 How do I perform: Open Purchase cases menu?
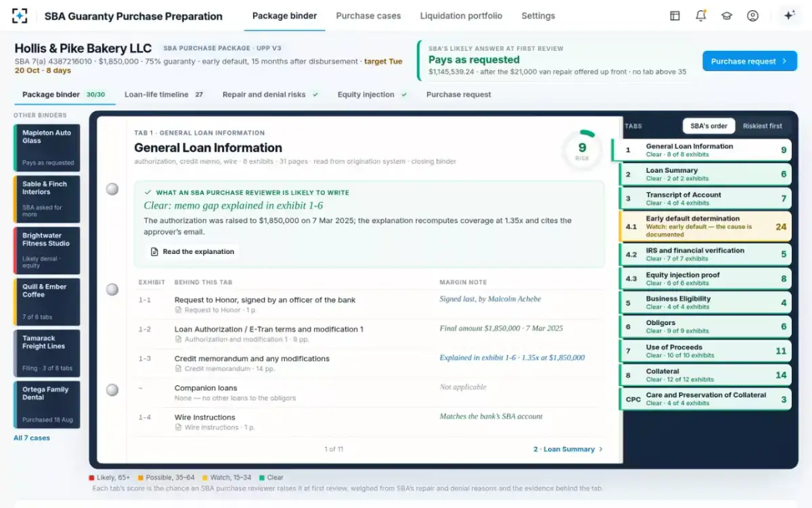click(x=368, y=16)
